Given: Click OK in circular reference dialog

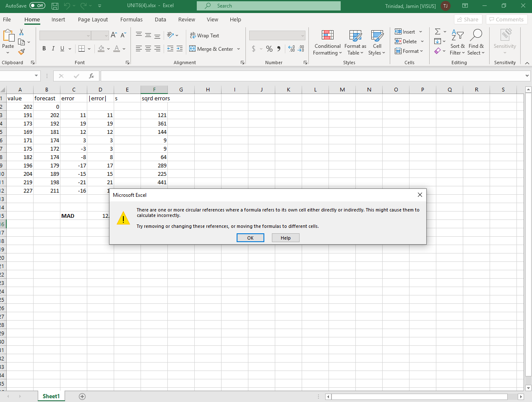Looking at the screenshot, I should click(250, 238).
